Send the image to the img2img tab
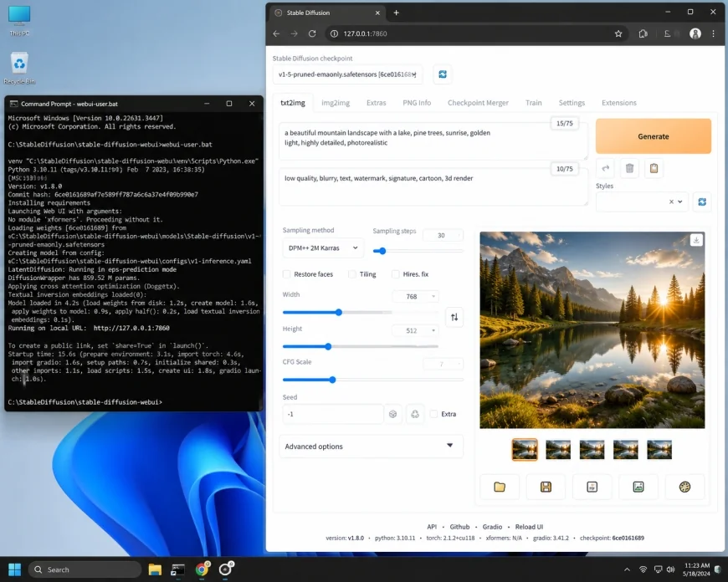 tap(638, 487)
